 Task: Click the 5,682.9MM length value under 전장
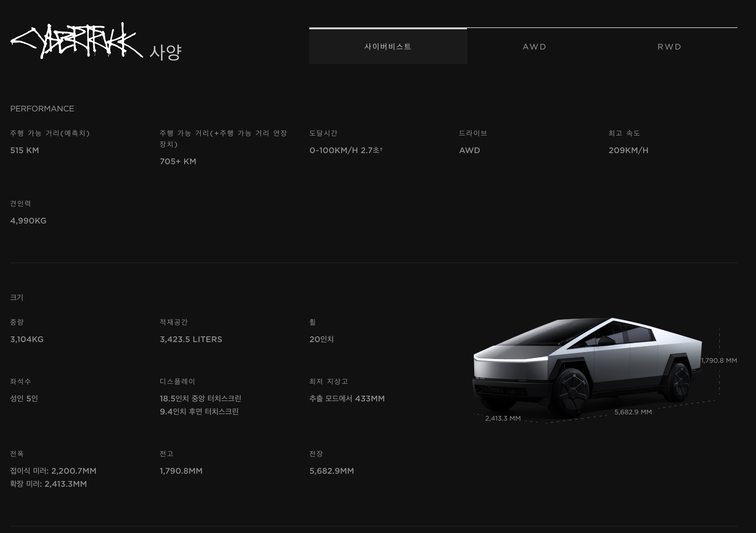(x=332, y=471)
